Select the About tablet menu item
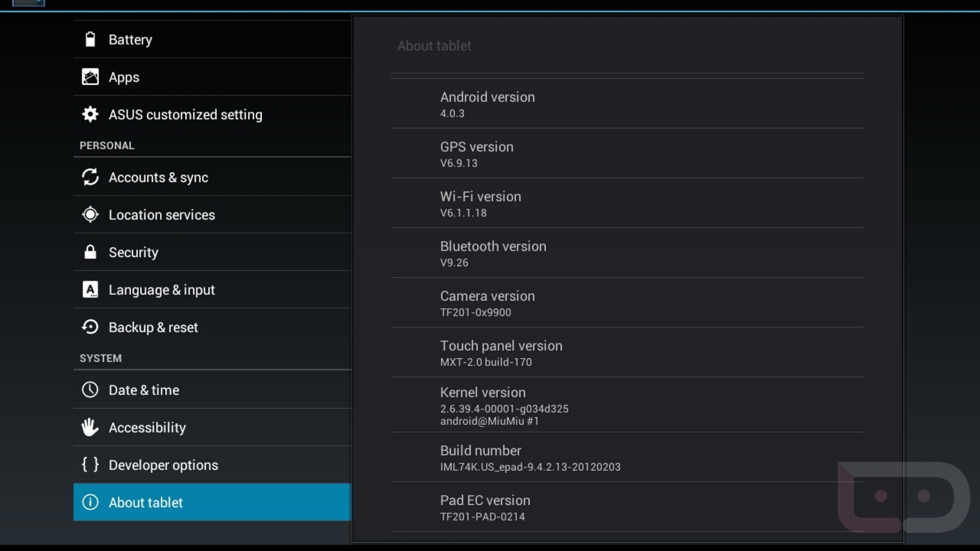This screenshot has height=551, width=980. tap(212, 502)
